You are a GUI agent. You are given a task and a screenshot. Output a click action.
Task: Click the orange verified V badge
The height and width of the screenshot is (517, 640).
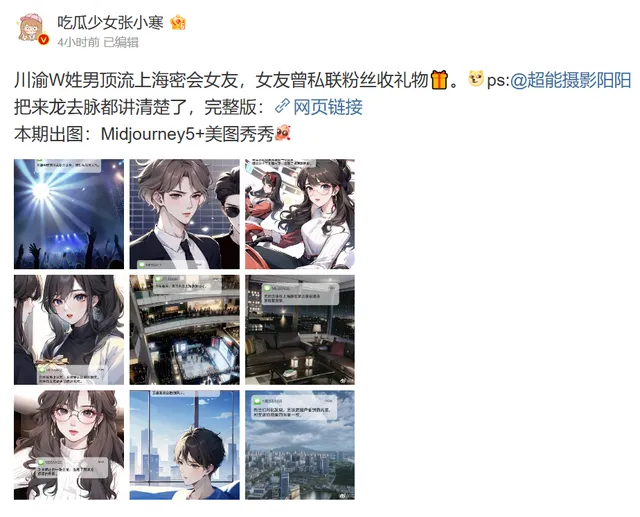pyautogui.click(x=43, y=40)
